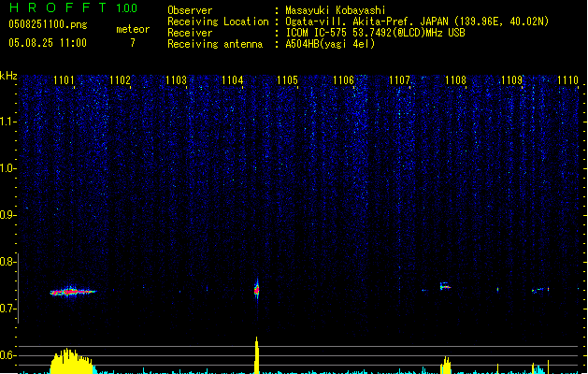The image size is (588, 374).
Task: Click the 1102 time marker
Action: pos(120,80)
